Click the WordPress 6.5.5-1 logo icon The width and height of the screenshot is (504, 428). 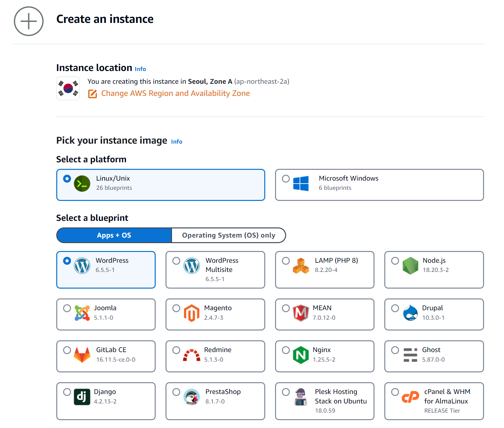[x=82, y=266]
